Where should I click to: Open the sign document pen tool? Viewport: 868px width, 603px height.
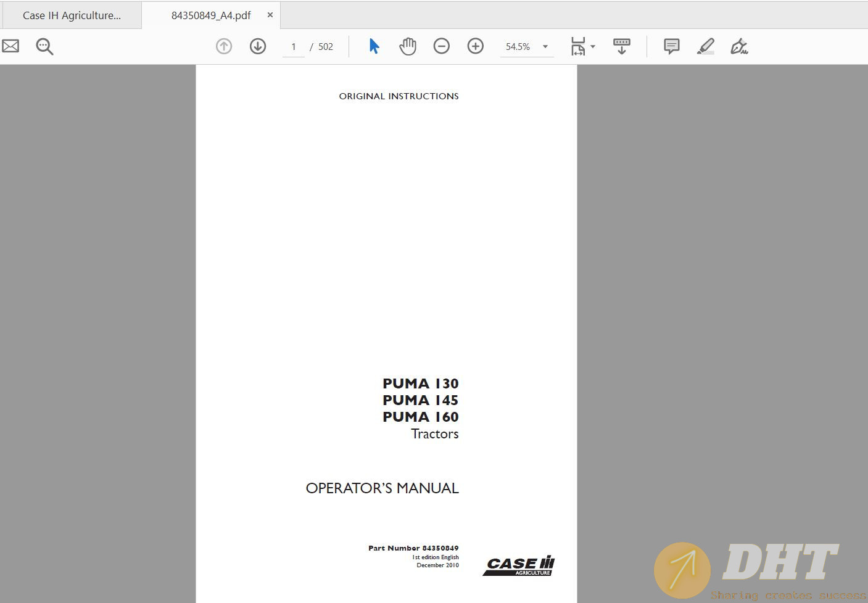point(738,46)
